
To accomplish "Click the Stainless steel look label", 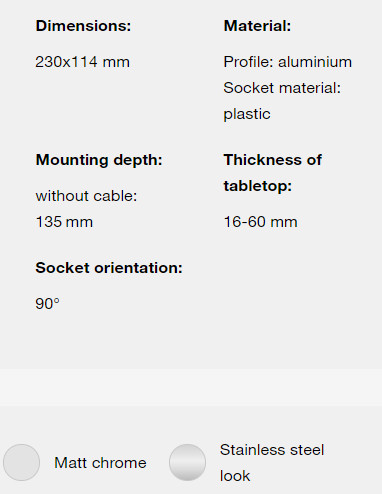I will pos(272,463).
